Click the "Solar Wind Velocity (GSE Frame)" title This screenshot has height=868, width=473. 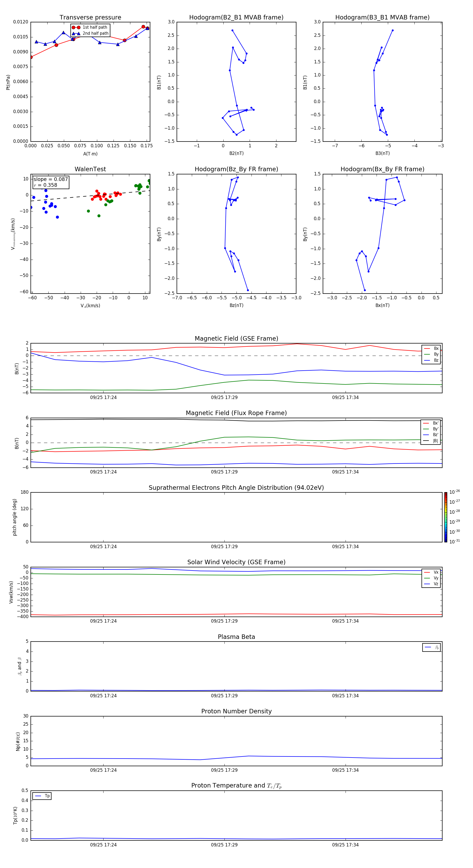coord(236,562)
